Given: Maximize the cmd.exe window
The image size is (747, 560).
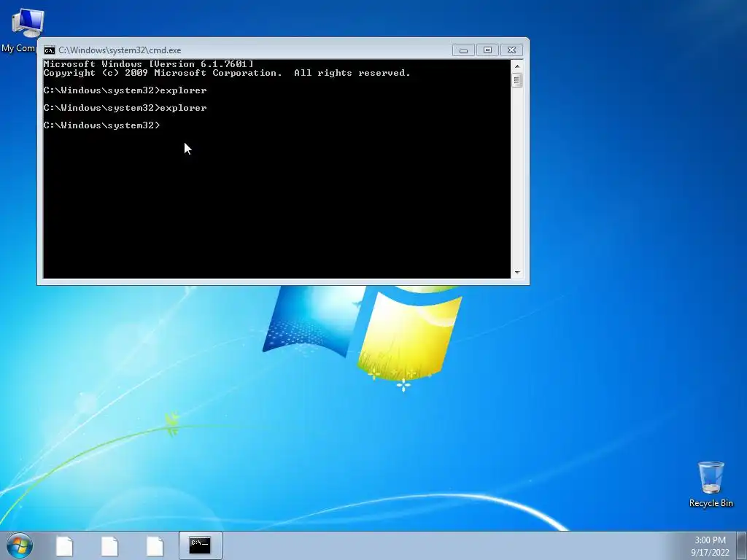Looking at the screenshot, I should [487, 50].
